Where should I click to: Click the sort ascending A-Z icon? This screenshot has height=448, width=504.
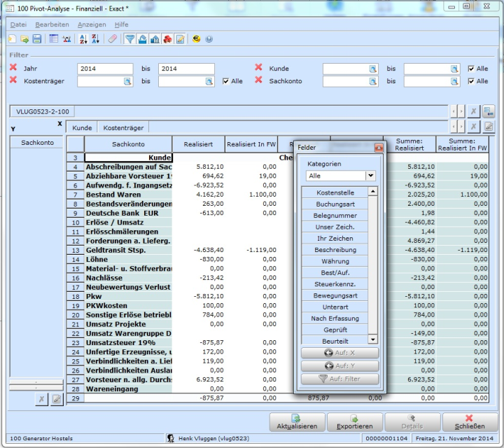tap(83, 39)
